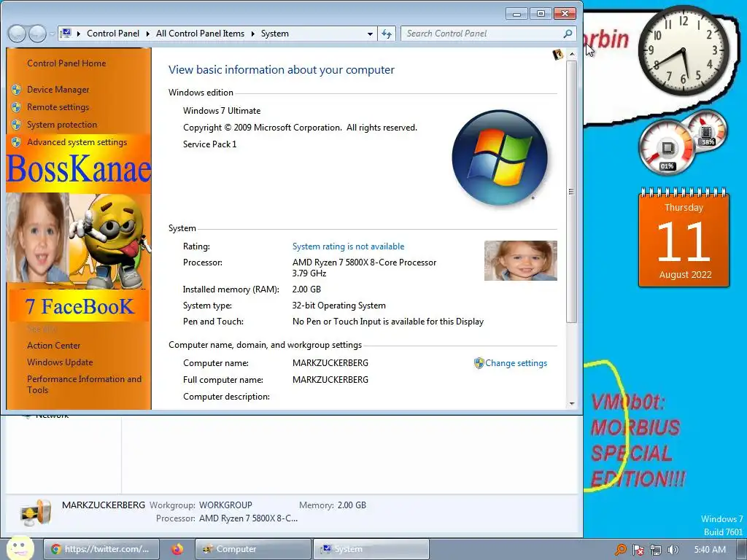Image resolution: width=747 pixels, height=560 pixels.
Task: Click the shield icon next to Change settings
Action: [x=479, y=363]
